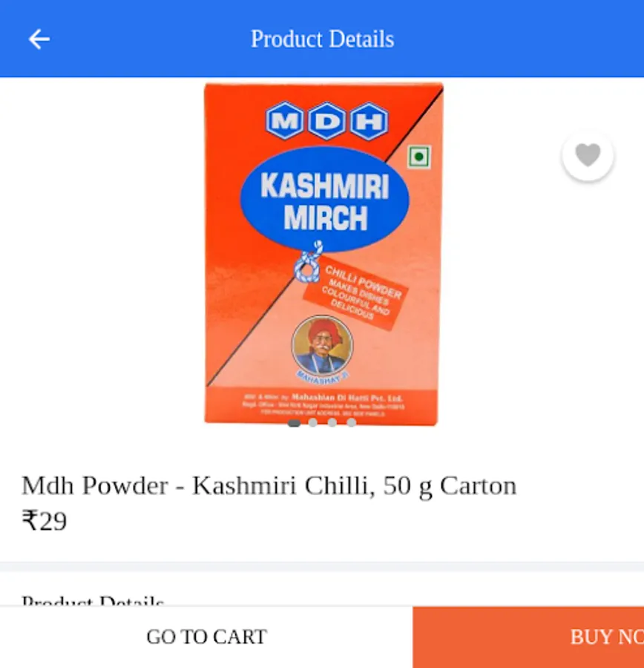Tap the Mdh Powder Kashmiri Chilli title
The image size is (644, 668).
269,485
